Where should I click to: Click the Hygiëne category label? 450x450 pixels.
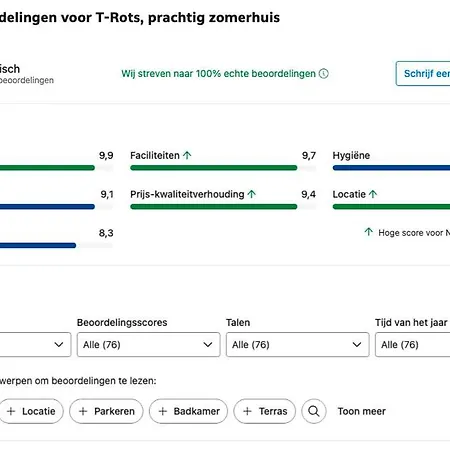[x=351, y=155]
